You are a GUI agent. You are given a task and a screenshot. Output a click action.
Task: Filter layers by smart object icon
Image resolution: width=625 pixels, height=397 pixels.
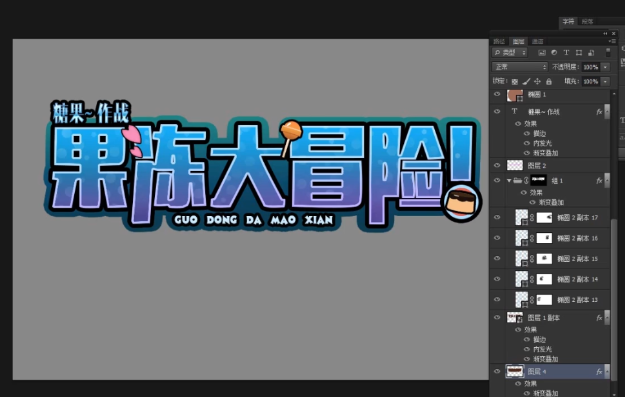click(591, 53)
